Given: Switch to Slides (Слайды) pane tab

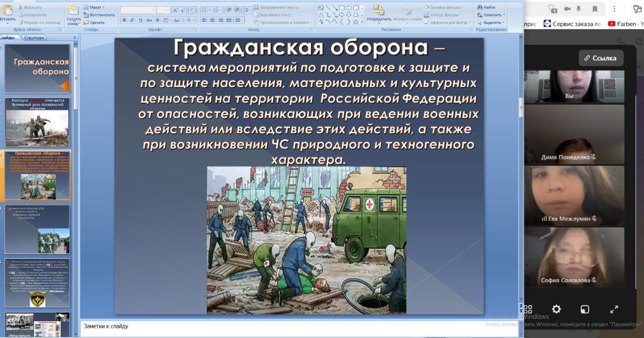Looking at the screenshot, I should pos(8,38).
